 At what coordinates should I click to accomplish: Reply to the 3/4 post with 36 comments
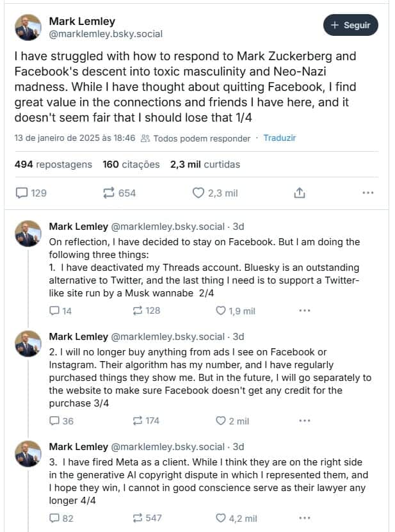[x=61, y=421]
